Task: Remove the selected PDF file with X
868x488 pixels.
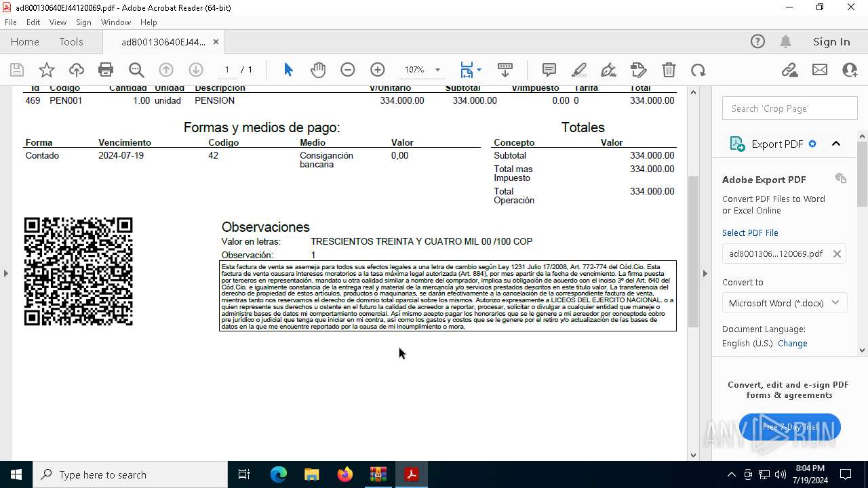Action: coord(837,253)
